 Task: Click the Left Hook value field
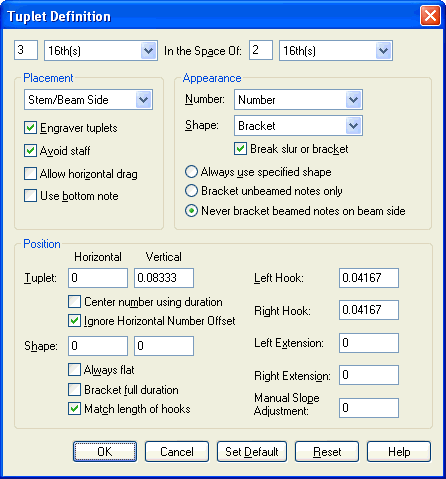[369, 278]
